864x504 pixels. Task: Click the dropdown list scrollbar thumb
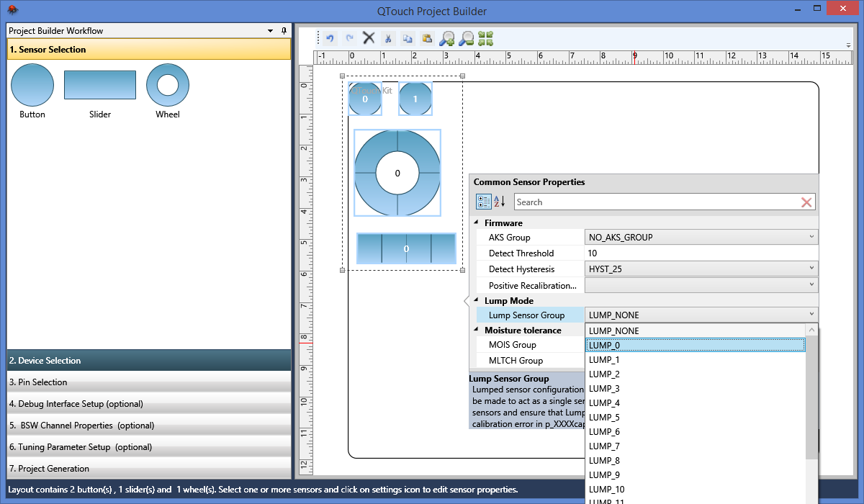pyautogui.click(x=812, y=398)
